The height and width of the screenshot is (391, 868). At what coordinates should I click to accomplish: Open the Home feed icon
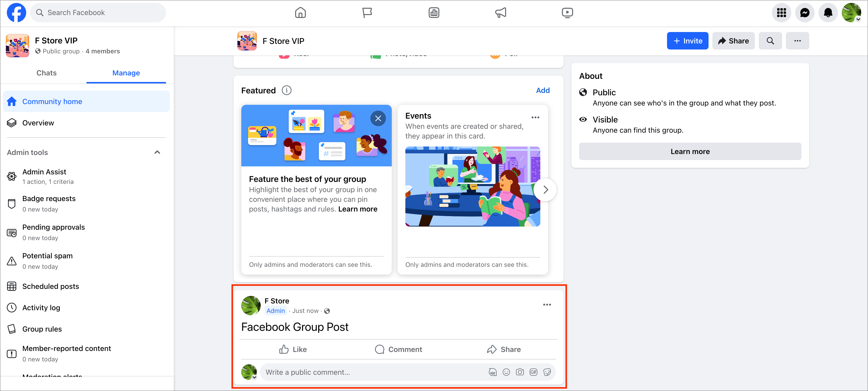click(300, 13)
